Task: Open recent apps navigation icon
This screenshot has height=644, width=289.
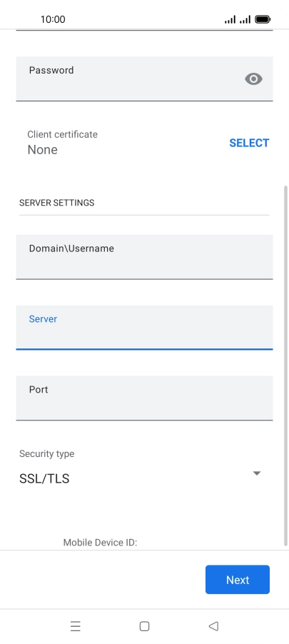Action: pyautogui.click(x=76, y=626)
